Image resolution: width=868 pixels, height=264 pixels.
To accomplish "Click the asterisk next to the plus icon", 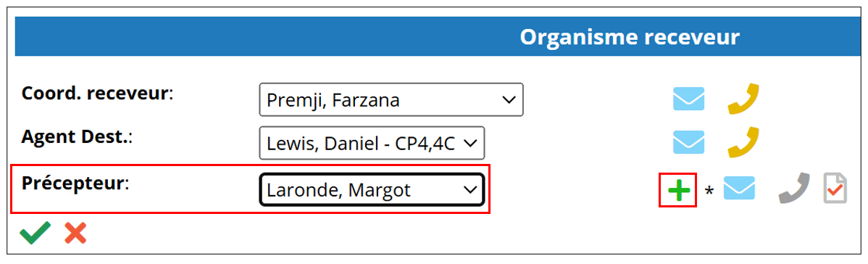I will point(709,192).
